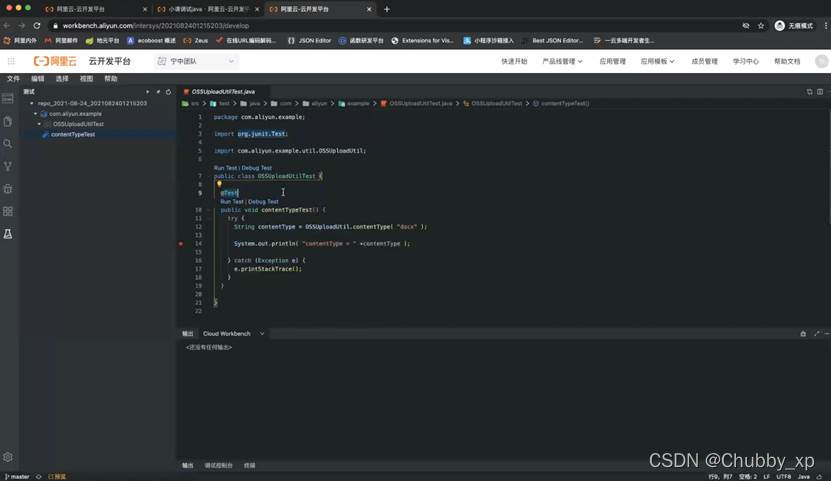Image resolution: width=831 pixels, height=481 pixels.
Task: Open 帮助文档 in header
Action: [787, 61]
